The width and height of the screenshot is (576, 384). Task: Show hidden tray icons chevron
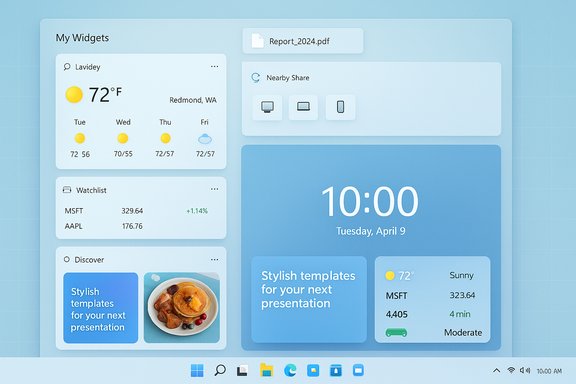(496, 370)
